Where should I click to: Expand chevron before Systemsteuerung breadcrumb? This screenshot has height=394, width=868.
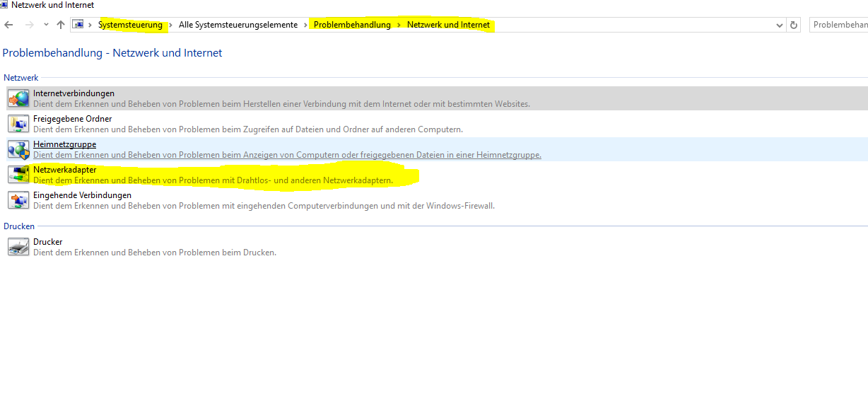pos(90,25)
